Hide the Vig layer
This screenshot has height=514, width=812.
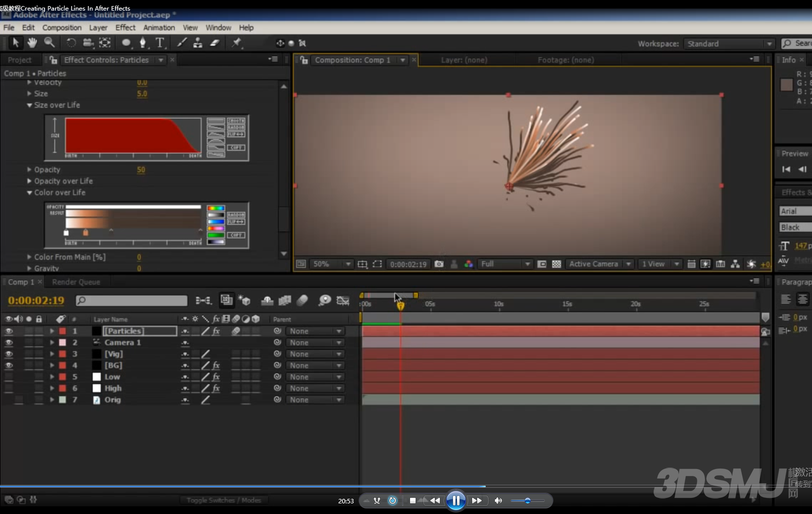tap(9, 354)
